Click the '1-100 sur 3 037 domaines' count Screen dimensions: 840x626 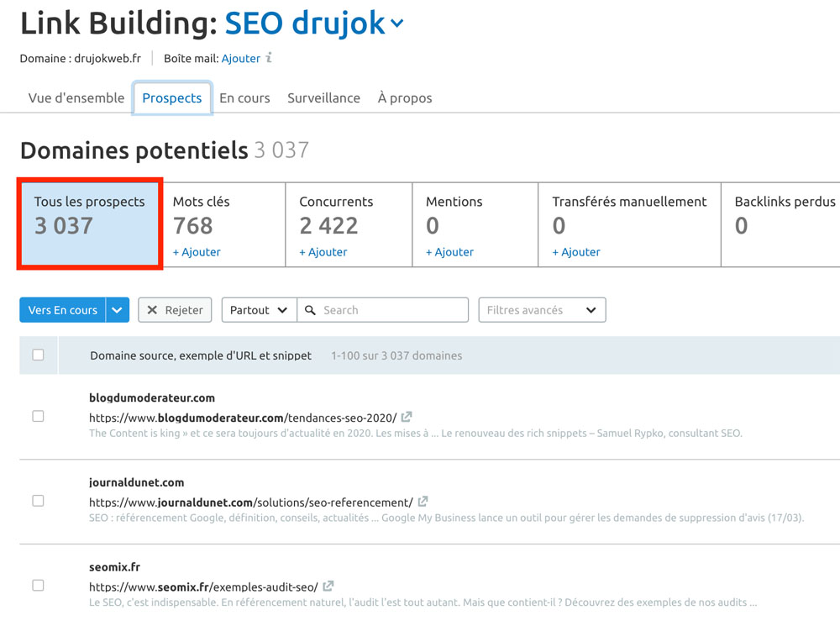coord(396,355)
